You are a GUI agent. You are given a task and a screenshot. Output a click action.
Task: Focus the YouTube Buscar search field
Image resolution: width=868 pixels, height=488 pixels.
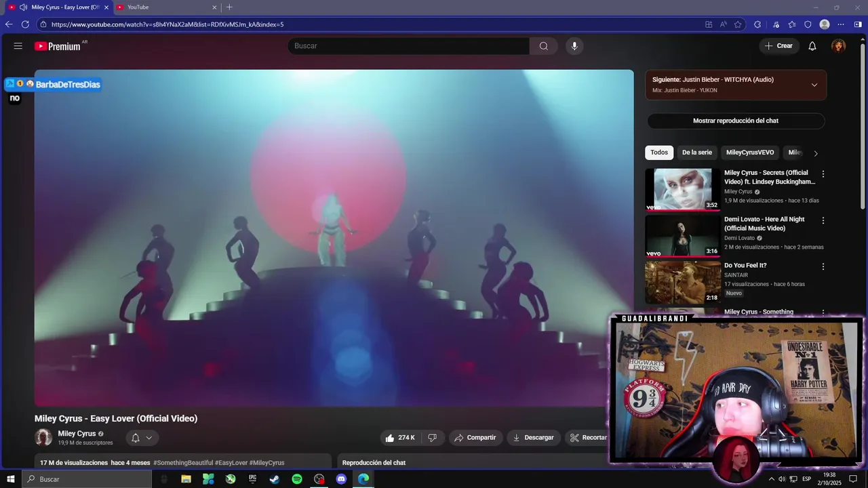coord(408,46)
